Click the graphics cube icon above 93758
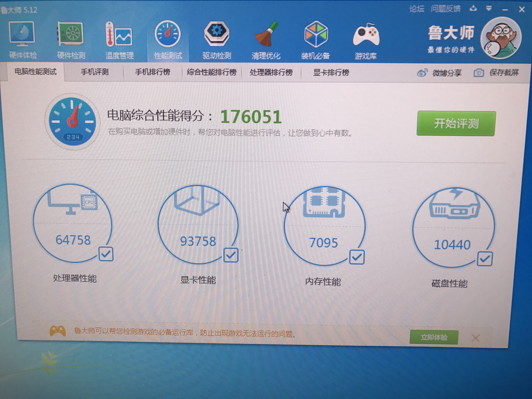Image resolution: width=532 pixels, height=399 pixels. 197,201
